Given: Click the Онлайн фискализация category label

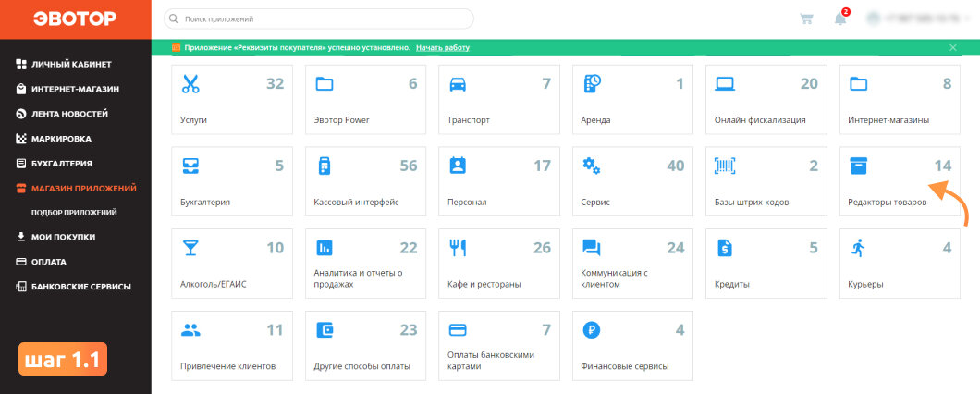Looking at the screenshot, I should coord(760,120).
